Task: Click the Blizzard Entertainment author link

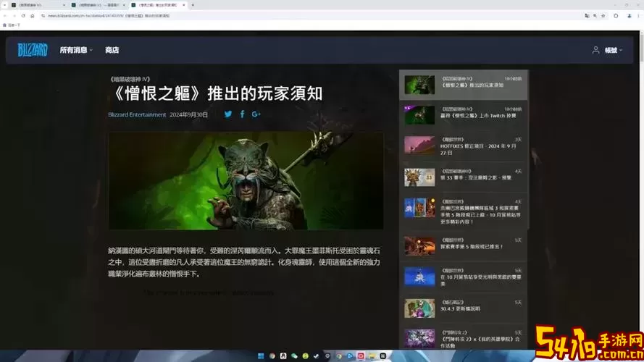Action: (x=137, y=114)
